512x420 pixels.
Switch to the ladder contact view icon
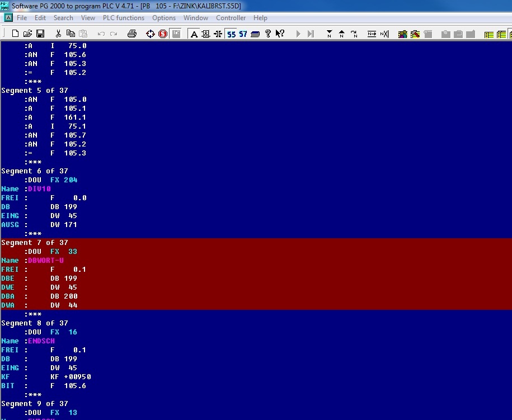coord(218,34)
